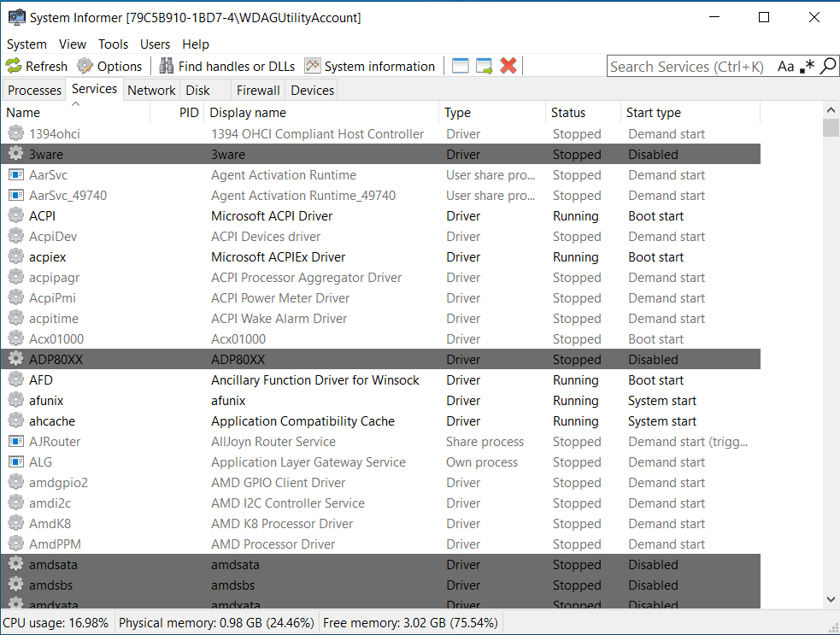Click the magnifier icon in search box
840x635 pixels.
(827, 66)
